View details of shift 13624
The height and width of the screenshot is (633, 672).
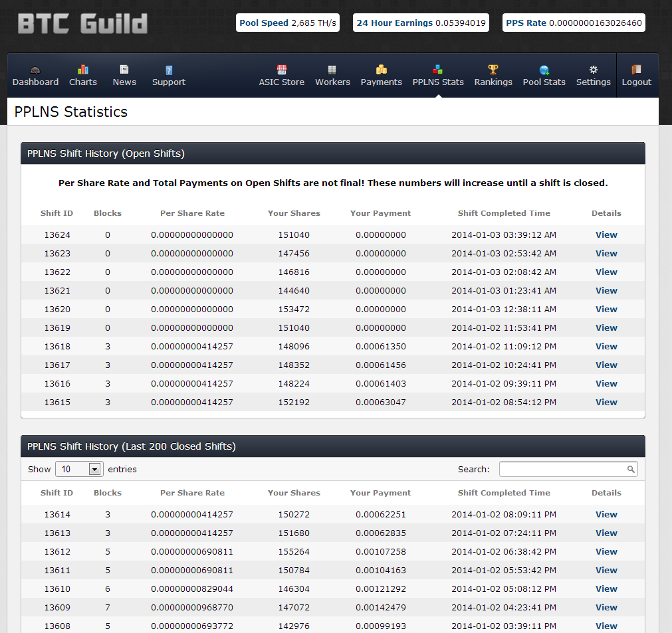(x=606, y=234)
